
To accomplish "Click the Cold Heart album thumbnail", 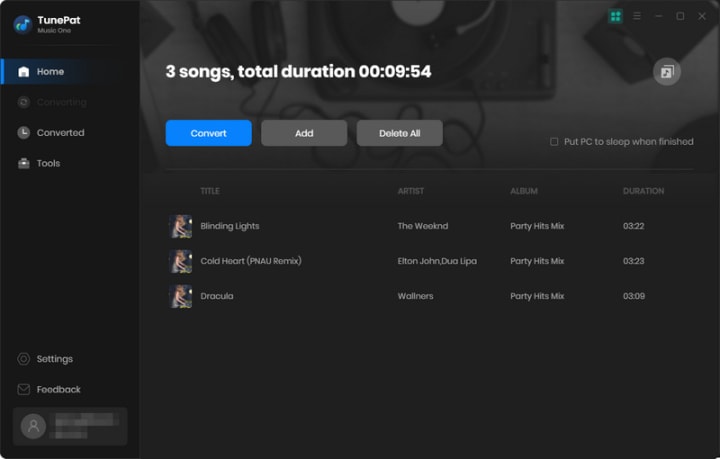I will 180,261.
